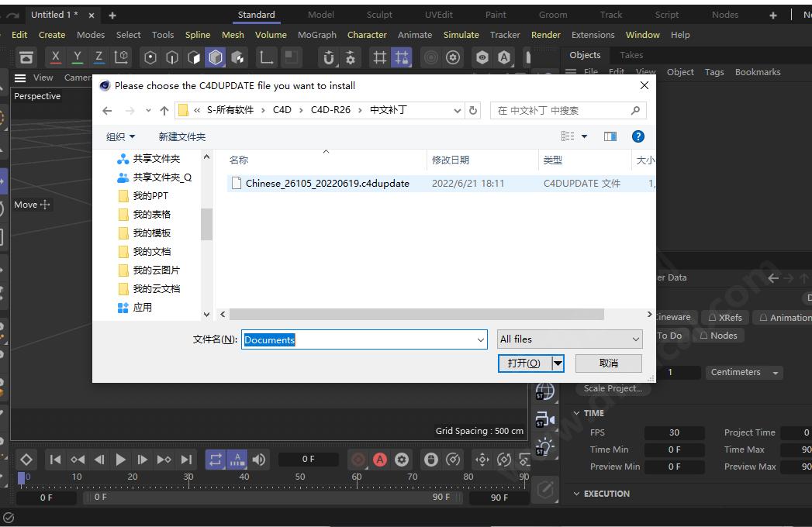
Task: Toggle the Enable Snap magnet icon
Action: tap(328, 57)
